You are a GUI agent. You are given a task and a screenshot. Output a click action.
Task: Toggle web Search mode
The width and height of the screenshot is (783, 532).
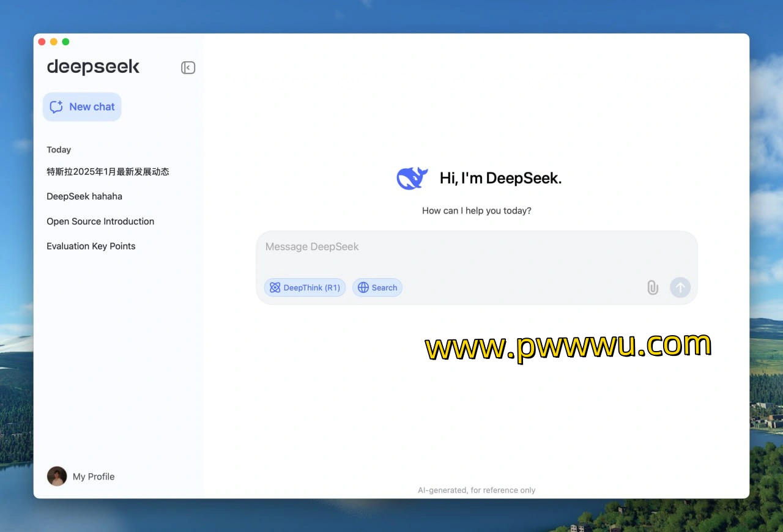tap(377, 287)
